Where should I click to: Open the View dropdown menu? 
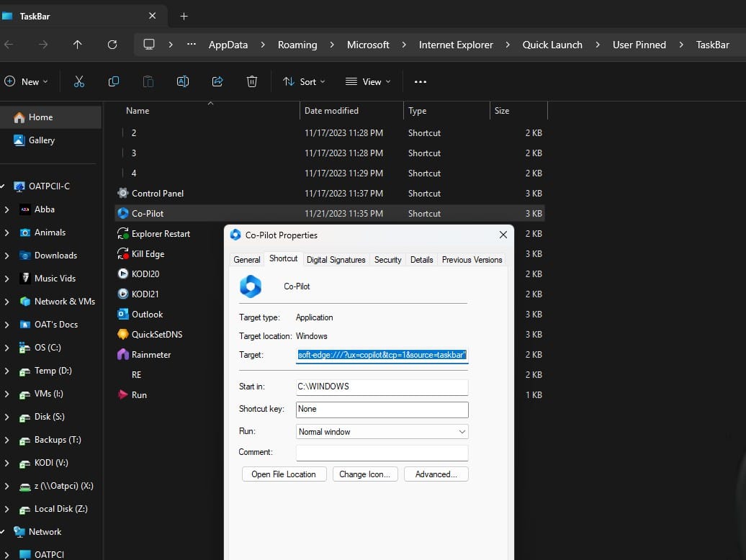click(368, 82)
